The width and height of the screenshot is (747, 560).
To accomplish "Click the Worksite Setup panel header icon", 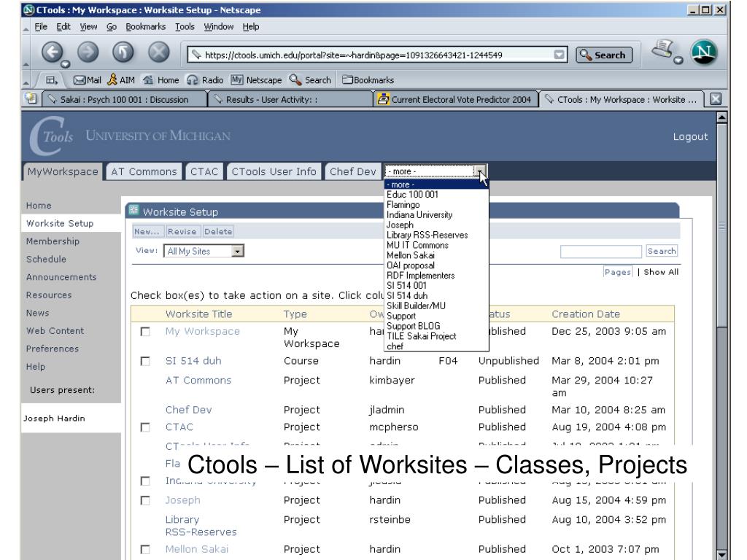I will click(x=134, y=210).
